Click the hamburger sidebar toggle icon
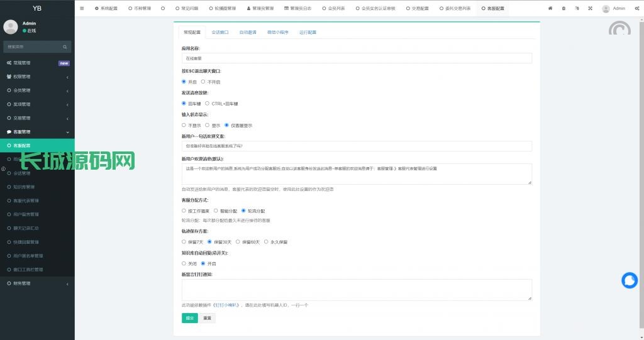 coord(82,9)
